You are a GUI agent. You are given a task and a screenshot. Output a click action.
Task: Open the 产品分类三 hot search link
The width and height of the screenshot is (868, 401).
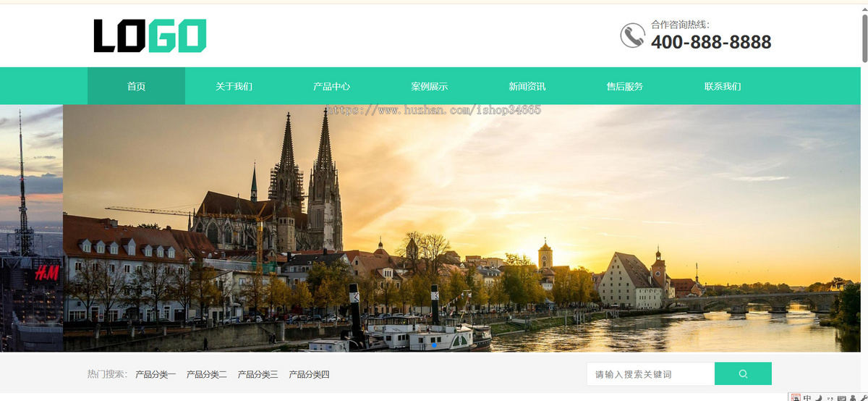point(258,374)
